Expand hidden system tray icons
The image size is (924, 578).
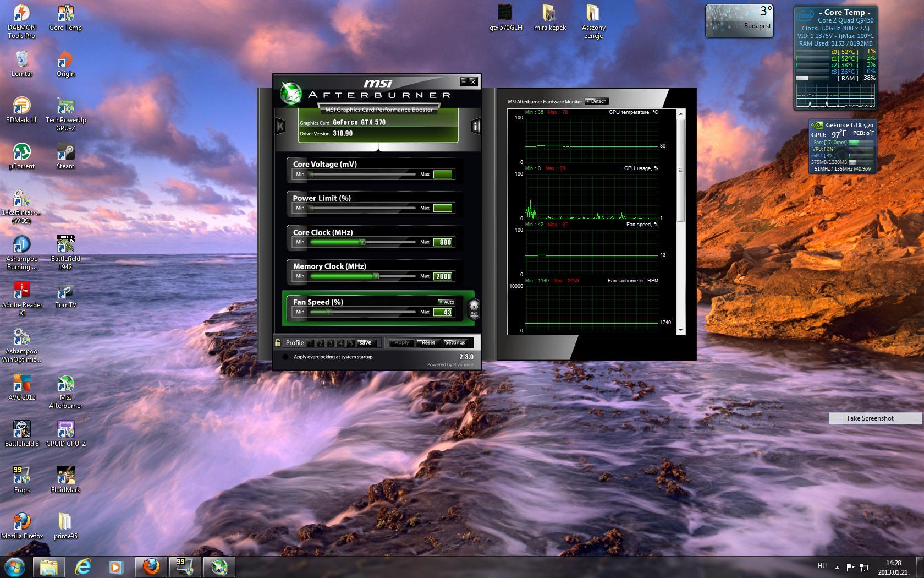pyautogui.click(x=837, y=567)
